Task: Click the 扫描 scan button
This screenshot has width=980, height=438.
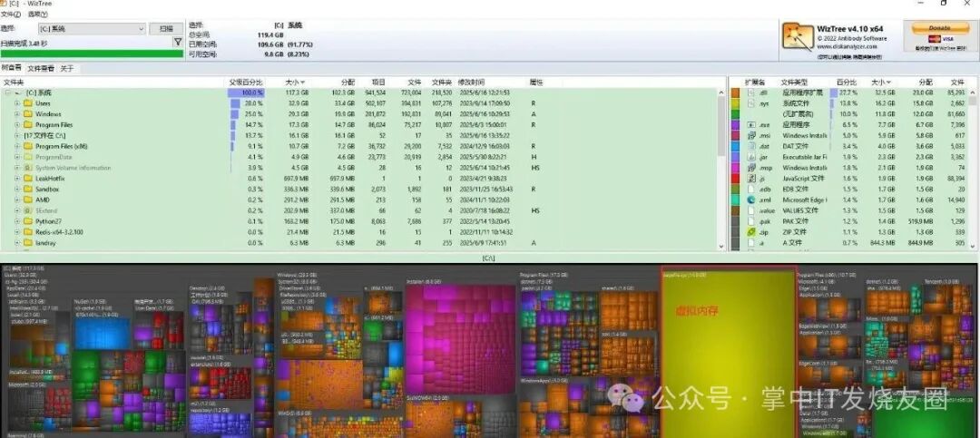Action: (x=166, y=29)
